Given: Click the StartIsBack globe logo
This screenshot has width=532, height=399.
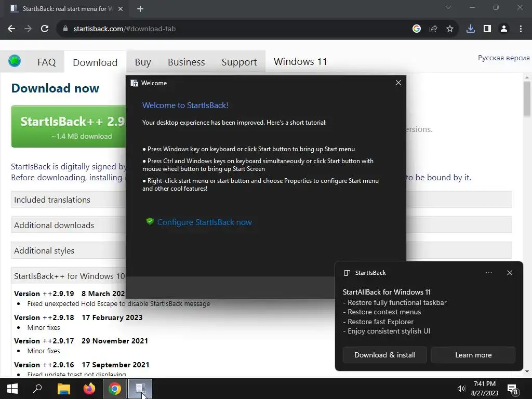Looking at the screenshot, I should point(15,61).
